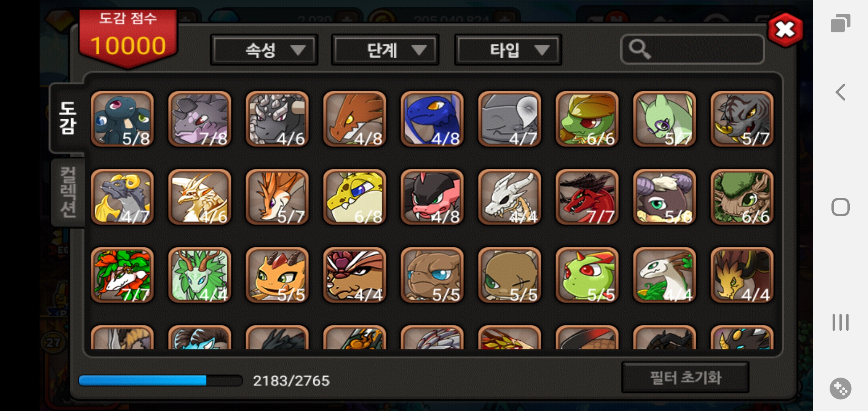Focus the dragon search input field
The height and width of the screenshot is (411, 868).
click(692, 49)
